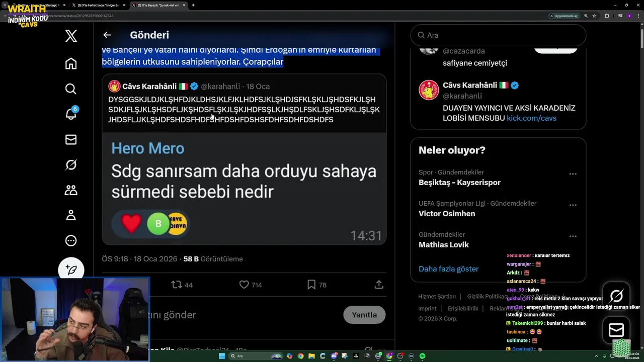Viewport: 644px width, 362px height.
Task: Bookmark the post with 78 bookmarks
Action: pyautogui.click(x=317, y=285)
